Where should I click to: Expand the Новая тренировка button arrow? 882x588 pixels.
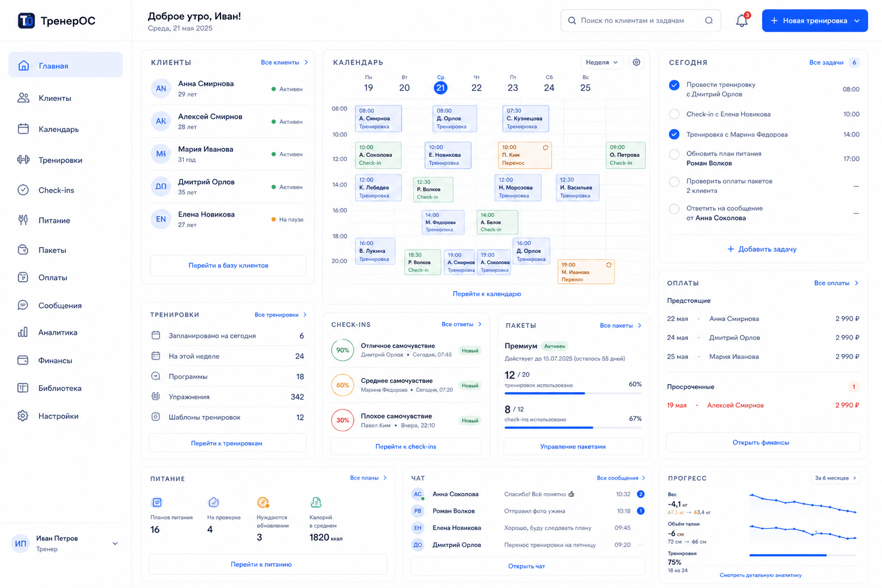point(857,21)
